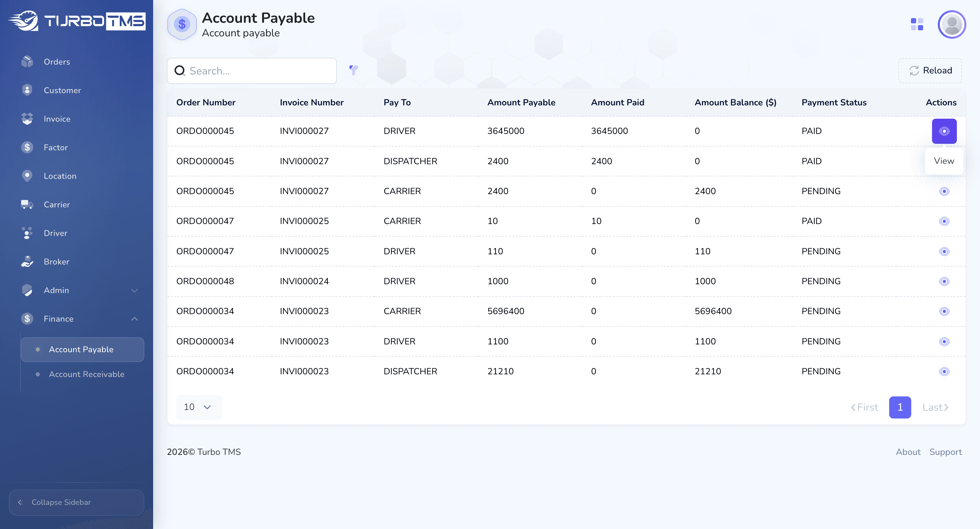Click the Account Payable header dollar icon
The height and width of the screenshot is (529, 980).
pos(182,24)
